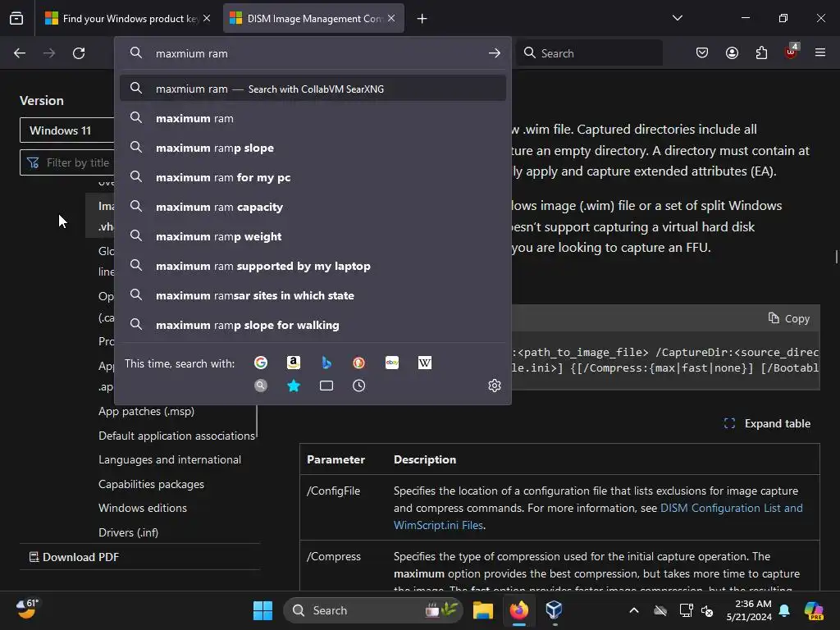Viewport: 840px width, 630px height.
Task: Search this time with Bing
Action: pyautogui.click(x=326, y=363)
